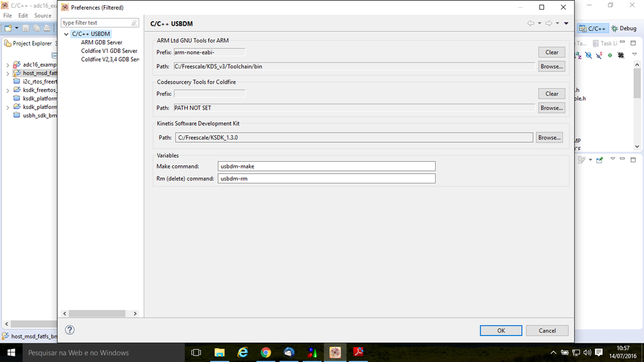644x362 pixels.
Task: Open forward-history dropdown arrow in Preferences
Action: tap(558, 23)
